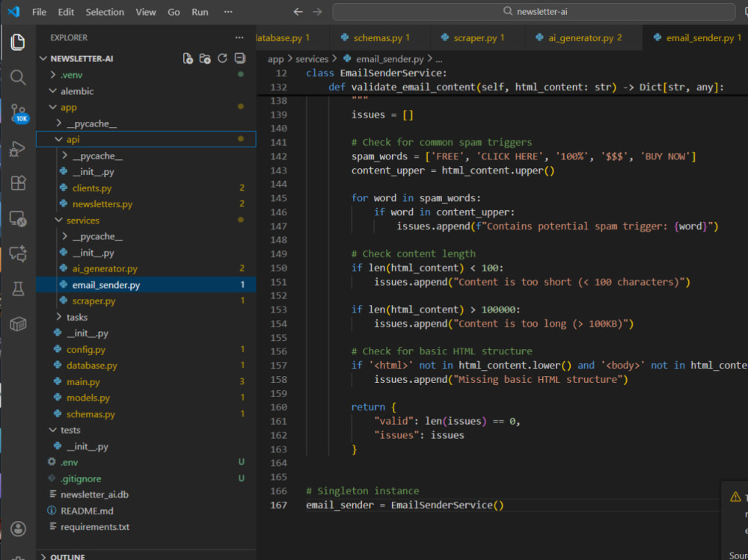The height and width of the screenshot is (560, 748).
Task: Open Source Control view with 10K badge
Action: 18,113
